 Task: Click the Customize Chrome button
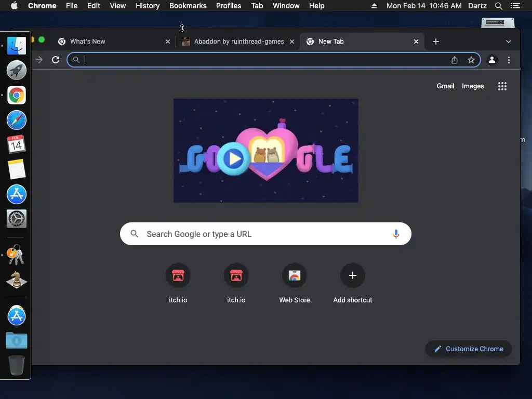tap(468, 349)
